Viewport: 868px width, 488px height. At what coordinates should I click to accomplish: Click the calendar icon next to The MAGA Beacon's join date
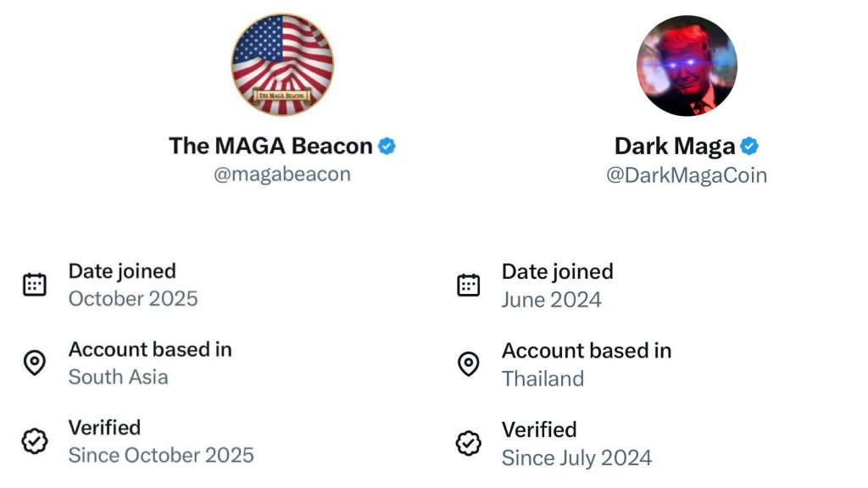coord(35,286)
